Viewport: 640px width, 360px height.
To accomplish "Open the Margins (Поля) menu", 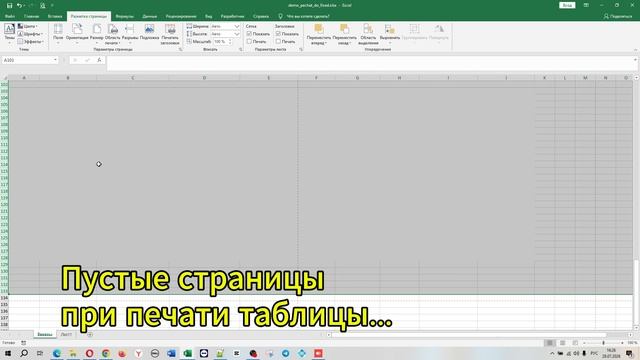I will [58, 34].
